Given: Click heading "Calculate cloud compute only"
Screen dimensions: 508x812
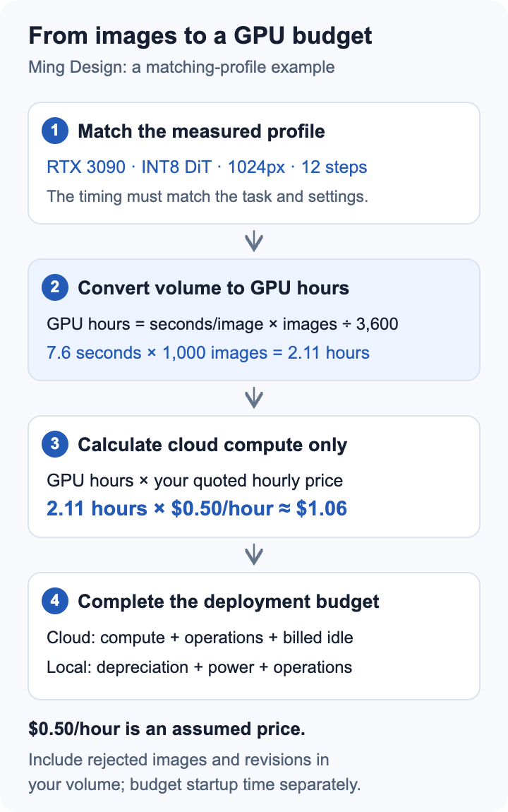Looking at the screenshot, I should (x=212, y=445).
